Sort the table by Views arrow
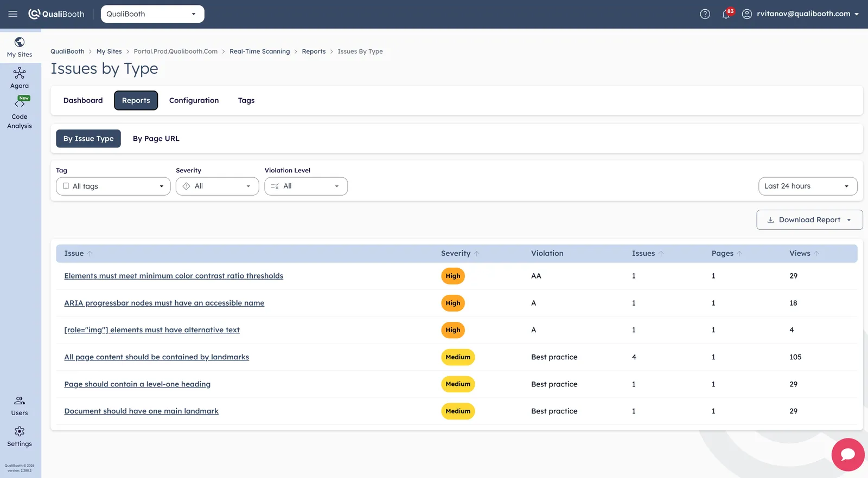Image resolution: width=868 pixels, height=478 pixels. [816, 254]
